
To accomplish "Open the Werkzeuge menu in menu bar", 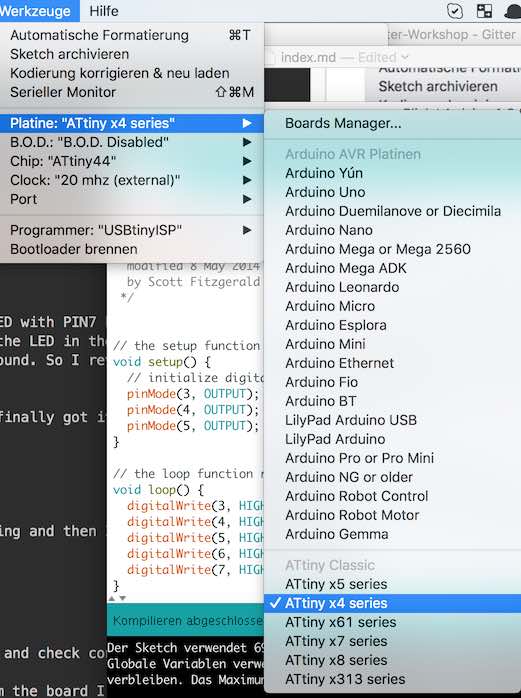I will (x=38, y=11).
